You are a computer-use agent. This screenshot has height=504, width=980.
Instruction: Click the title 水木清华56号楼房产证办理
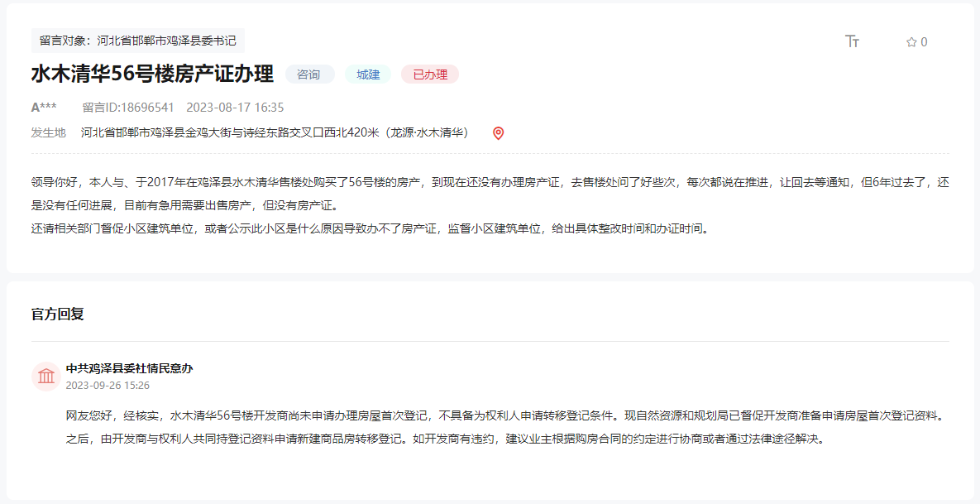[152, 74]
